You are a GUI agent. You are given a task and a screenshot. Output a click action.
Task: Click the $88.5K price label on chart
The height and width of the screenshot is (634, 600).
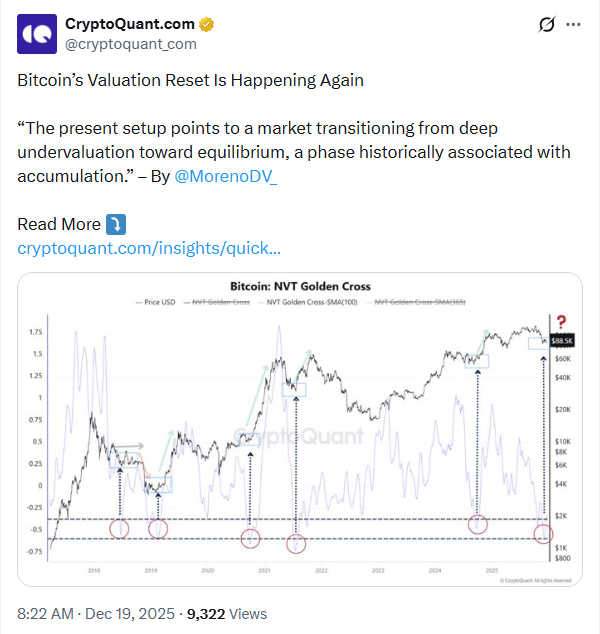[561, 340]
